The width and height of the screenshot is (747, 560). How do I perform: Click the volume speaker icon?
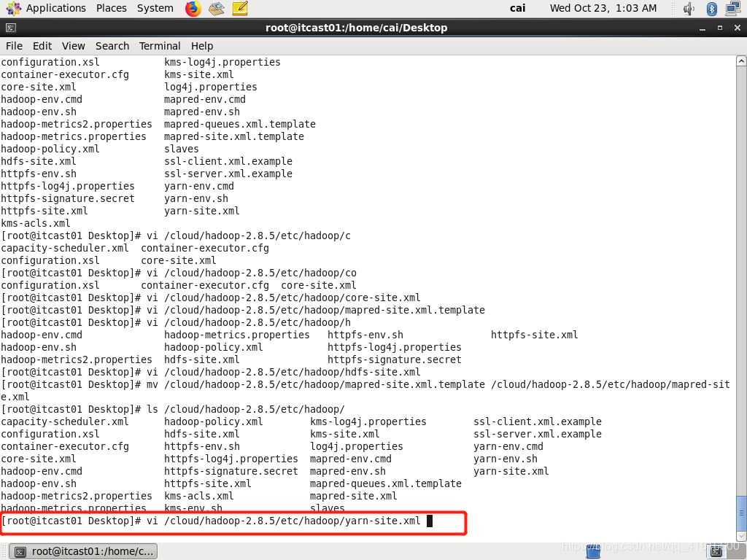(x=689, y=9)
